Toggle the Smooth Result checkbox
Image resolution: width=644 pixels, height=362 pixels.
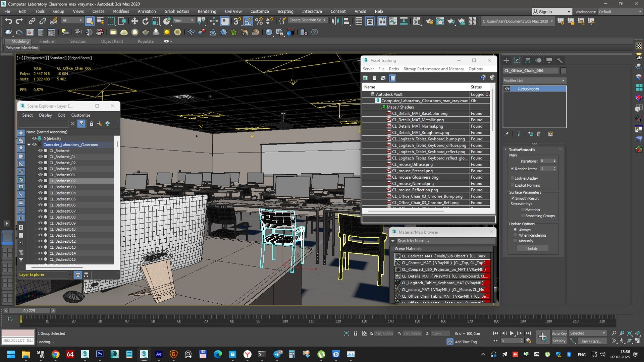coord(513,198)
